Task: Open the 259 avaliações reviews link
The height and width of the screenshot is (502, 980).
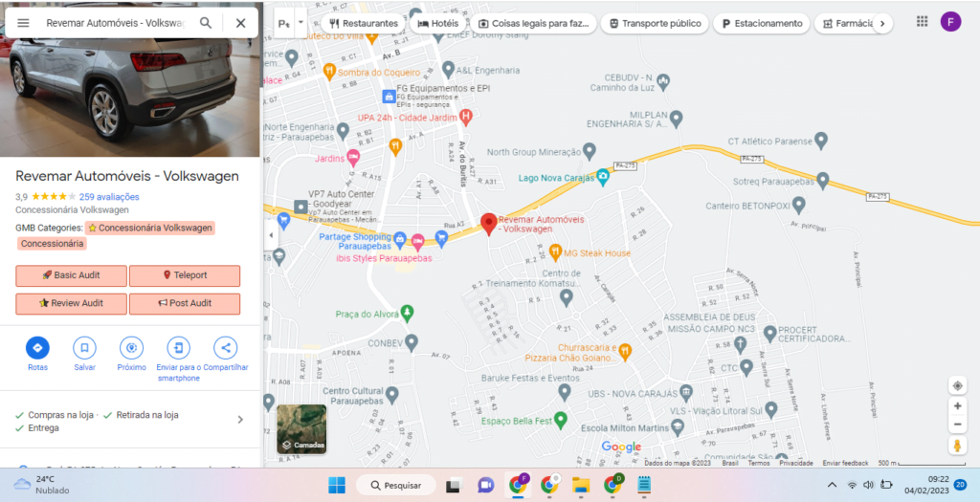Action: pos(109,197)
